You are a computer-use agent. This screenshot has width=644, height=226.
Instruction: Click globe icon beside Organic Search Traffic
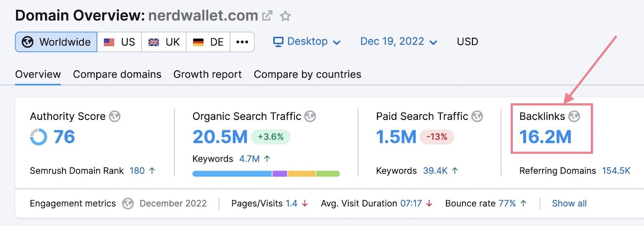(310, 117)
